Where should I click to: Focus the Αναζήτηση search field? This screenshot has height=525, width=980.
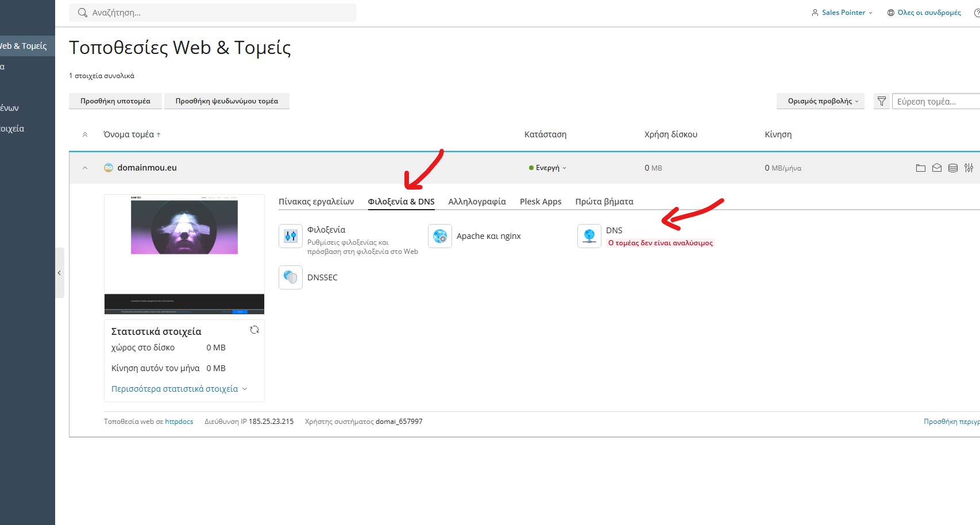[218, 13]
